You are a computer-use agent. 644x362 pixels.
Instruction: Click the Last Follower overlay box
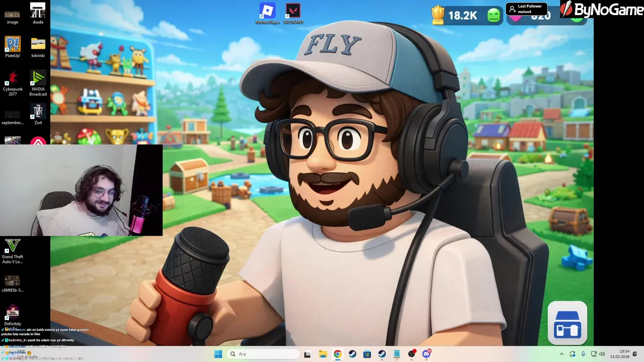coord(527,9)
